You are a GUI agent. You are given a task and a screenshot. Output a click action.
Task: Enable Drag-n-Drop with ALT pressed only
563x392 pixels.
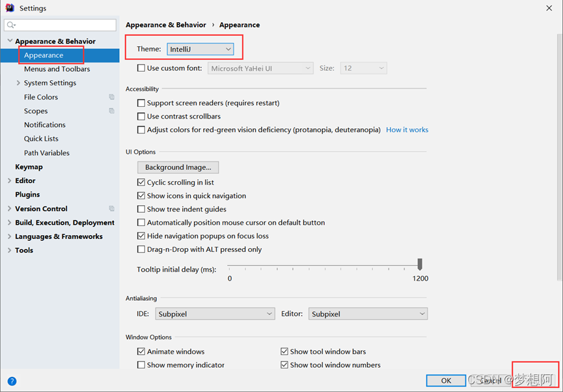coord(141,249)
